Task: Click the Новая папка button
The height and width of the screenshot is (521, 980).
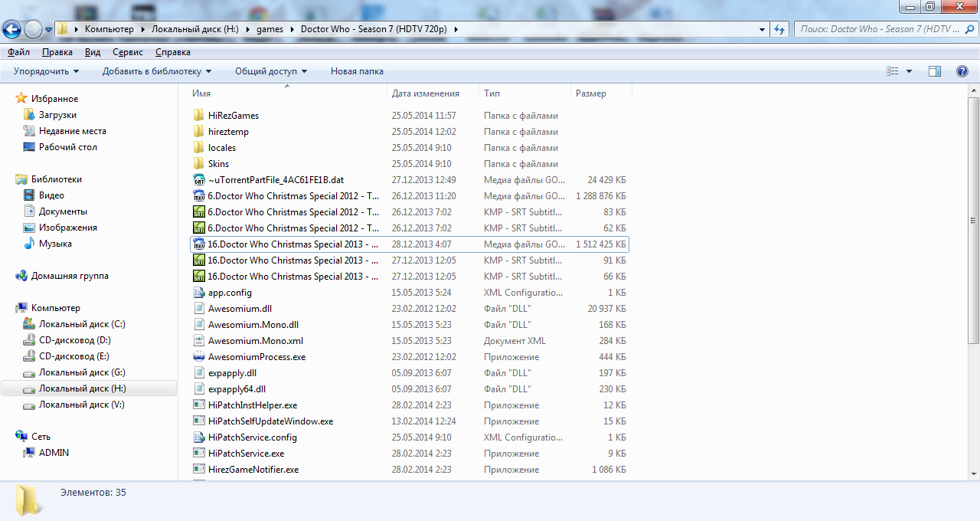Action: click(357, 71)
